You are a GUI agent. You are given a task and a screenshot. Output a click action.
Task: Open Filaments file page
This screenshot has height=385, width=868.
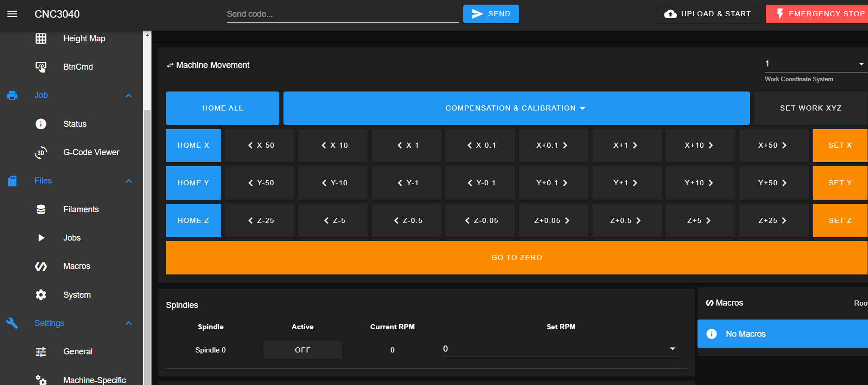pyautogui.click(x=81, y=209)
